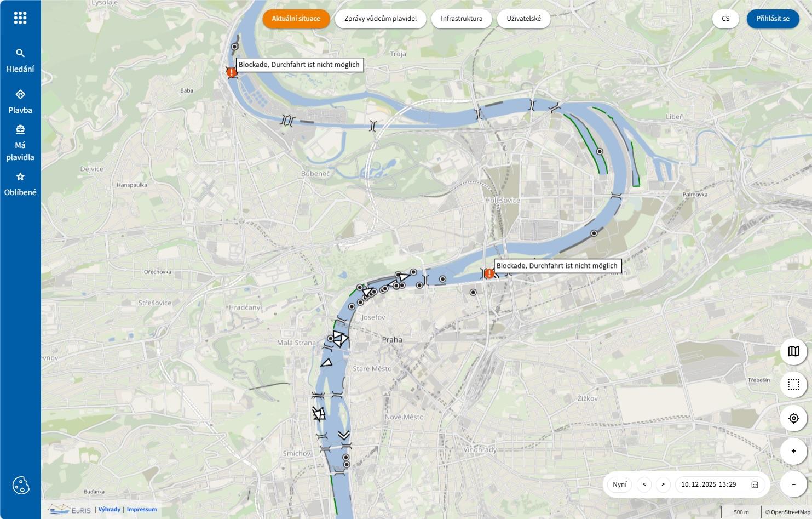Activate rectangular area selection tool

(x=793, y=385)
